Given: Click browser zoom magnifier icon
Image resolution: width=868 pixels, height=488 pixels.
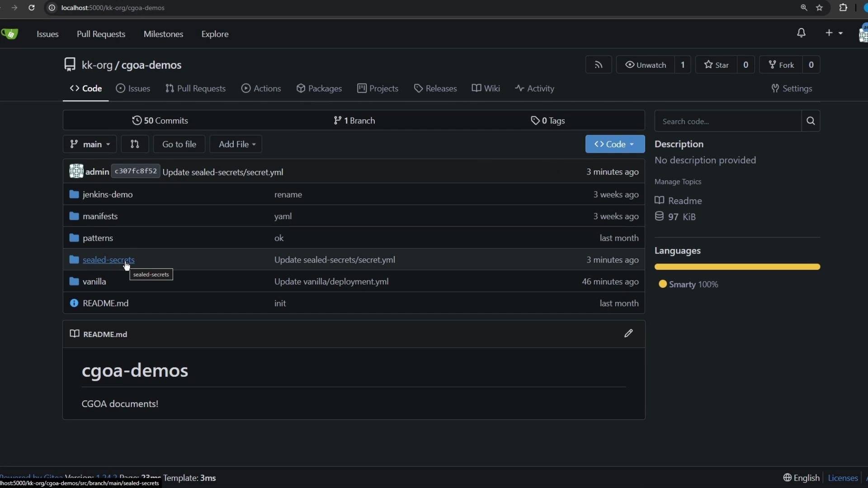Looking at the screenshot, I should (804, 8).
